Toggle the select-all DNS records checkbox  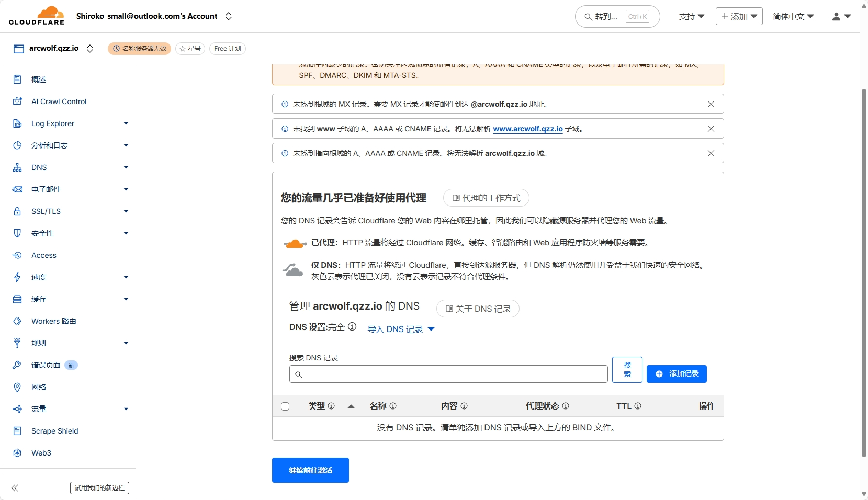pos(285,406)
